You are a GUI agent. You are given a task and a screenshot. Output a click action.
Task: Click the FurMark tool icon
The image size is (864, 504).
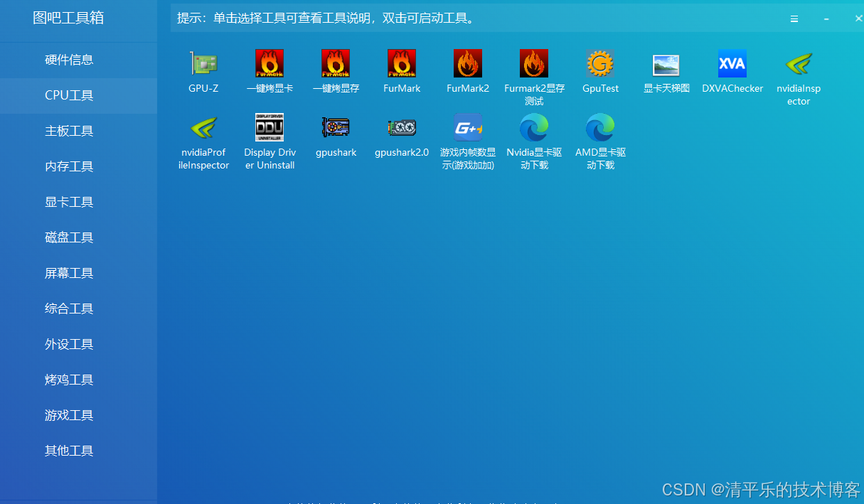pyautogui.click(x=402, y=63)
